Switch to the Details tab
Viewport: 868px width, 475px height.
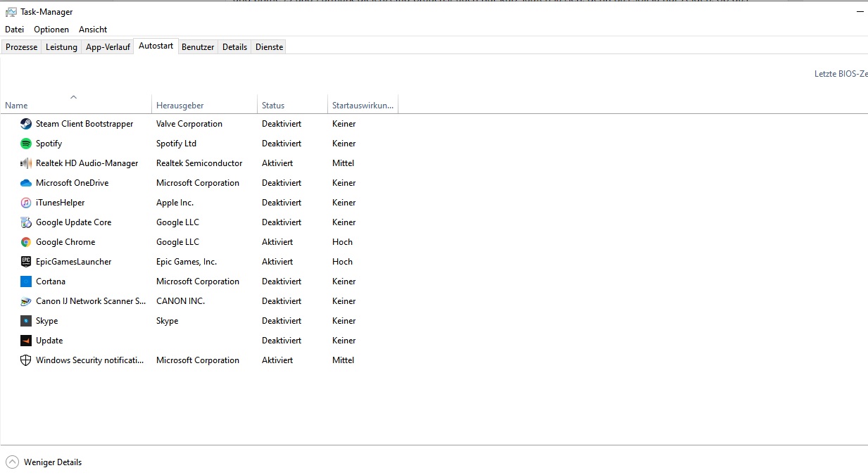(235, 47)
